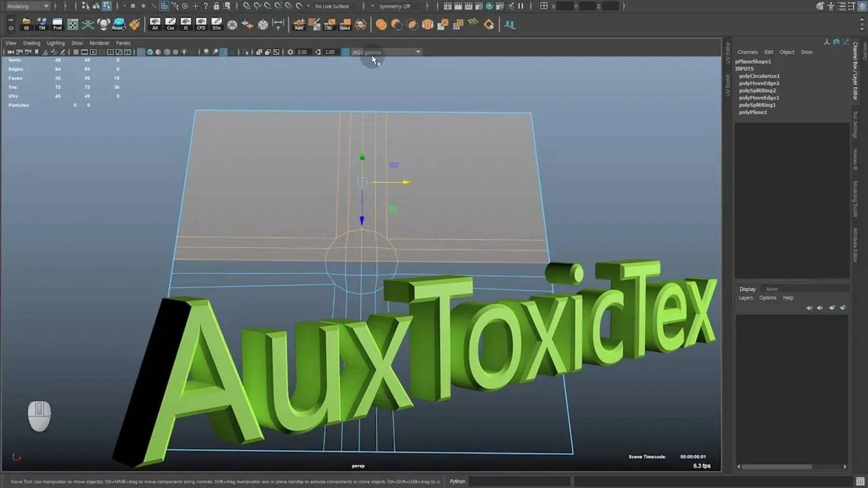868x488 pixels.
Task: Open the Channel Box Show menu
Action: click(806, 52)
